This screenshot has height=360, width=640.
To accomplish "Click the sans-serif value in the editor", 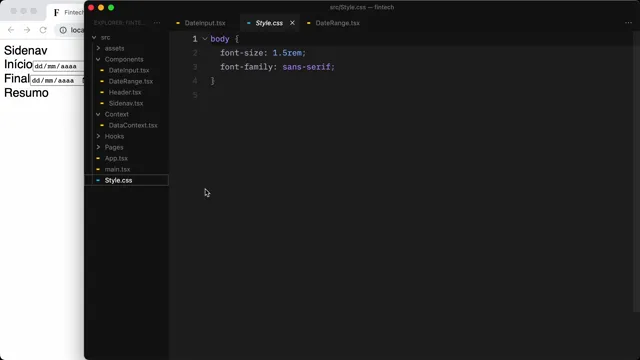I will coord(308,67).
